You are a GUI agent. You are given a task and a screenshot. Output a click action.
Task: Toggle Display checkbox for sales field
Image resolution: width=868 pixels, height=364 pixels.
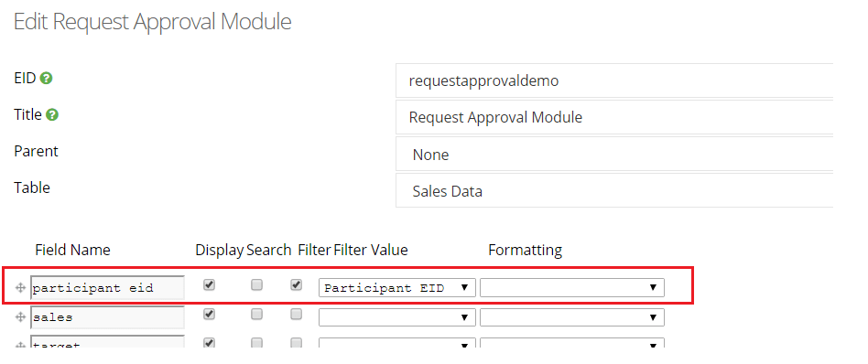210,315
